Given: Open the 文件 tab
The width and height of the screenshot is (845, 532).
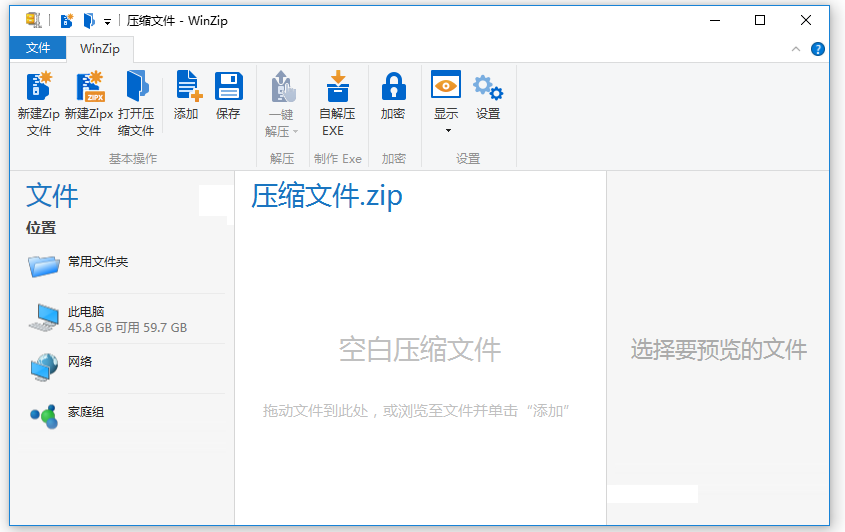Looking at the screenshot, I should click(x=38, y=48).
